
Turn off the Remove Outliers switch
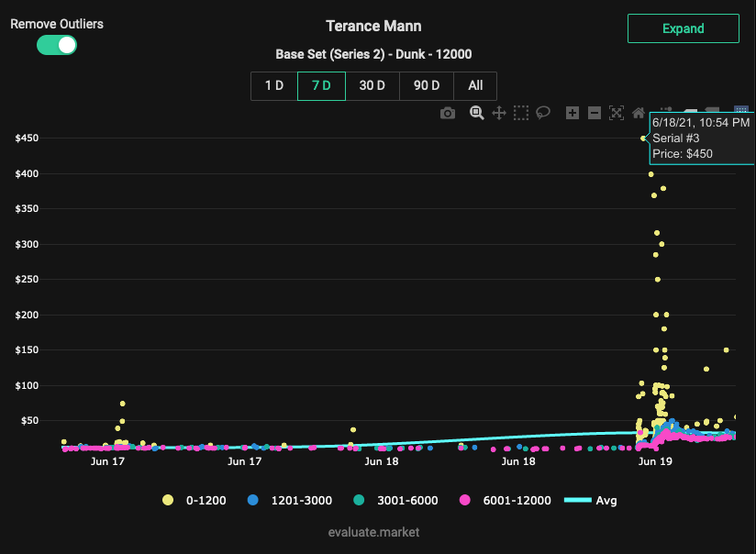click(x=57, y=45)
